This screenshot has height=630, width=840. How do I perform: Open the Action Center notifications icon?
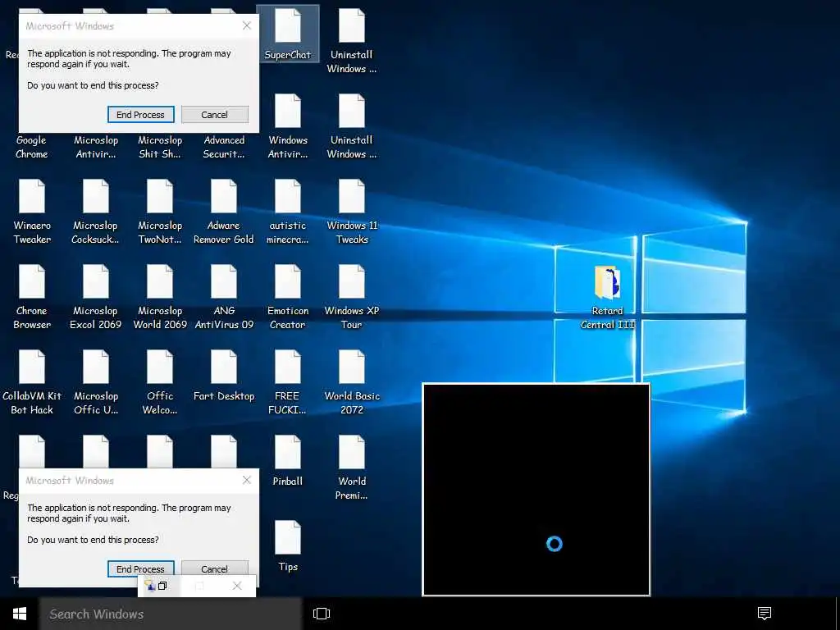coord(764,614)
